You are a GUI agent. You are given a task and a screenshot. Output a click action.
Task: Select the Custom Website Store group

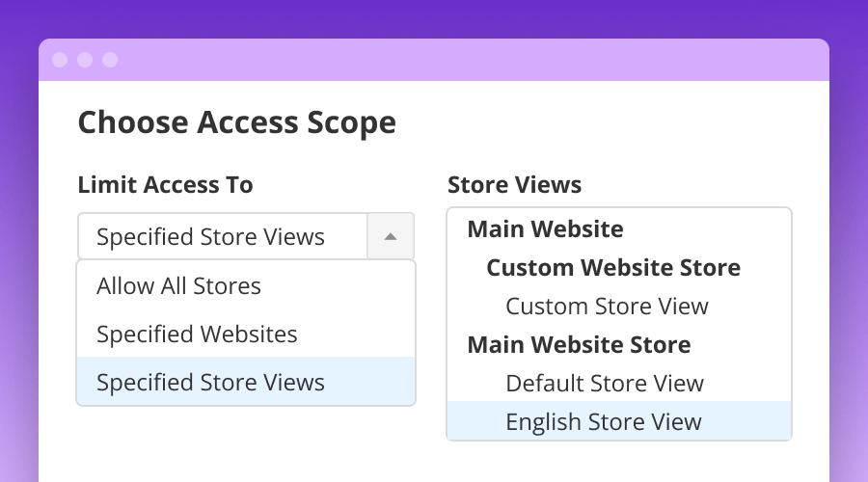pyautogui.click(x=612, y=268)
